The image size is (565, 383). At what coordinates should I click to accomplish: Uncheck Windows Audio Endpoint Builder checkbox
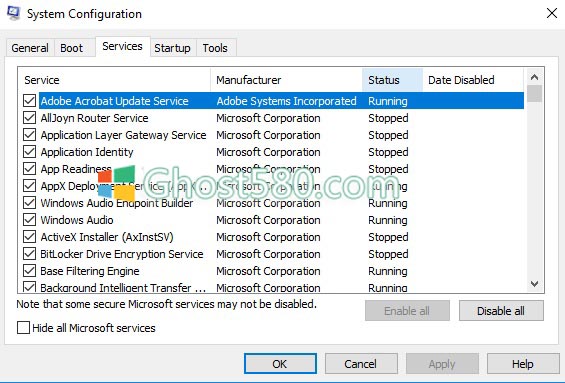coord(30,203)
